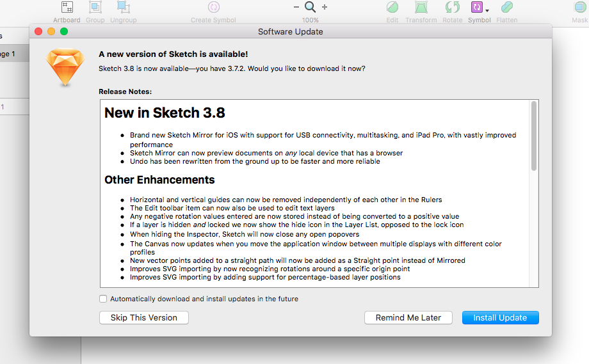This screenshot has height=364, width=589.
Task: Click the Flatten toolbar icon
Action: 507,7
